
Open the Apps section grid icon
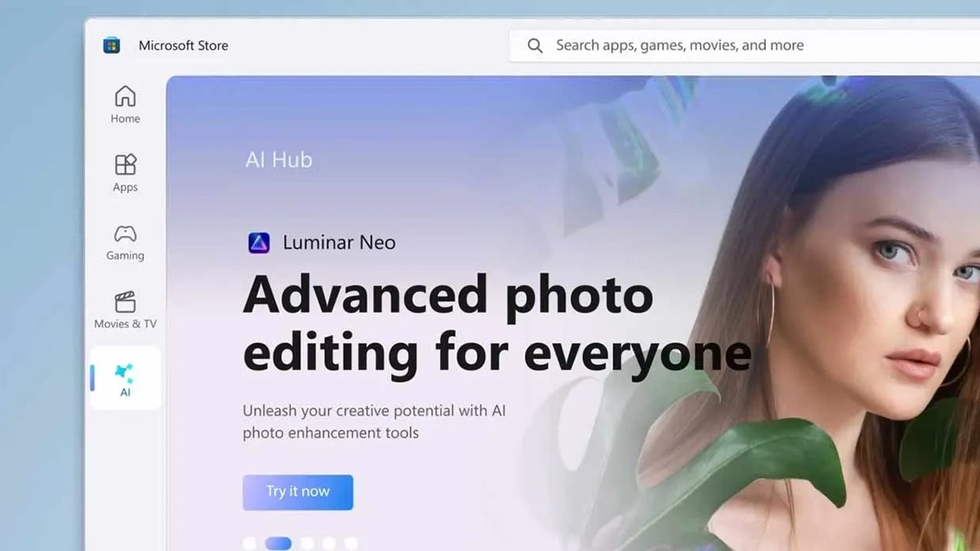124,165
